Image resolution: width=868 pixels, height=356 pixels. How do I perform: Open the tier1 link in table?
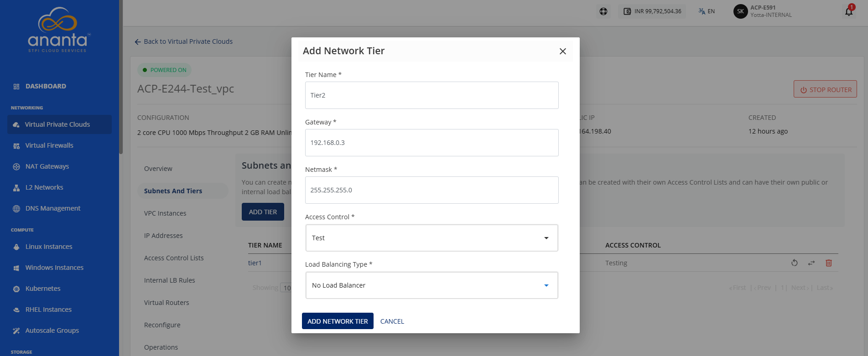[x=255, y=263]
